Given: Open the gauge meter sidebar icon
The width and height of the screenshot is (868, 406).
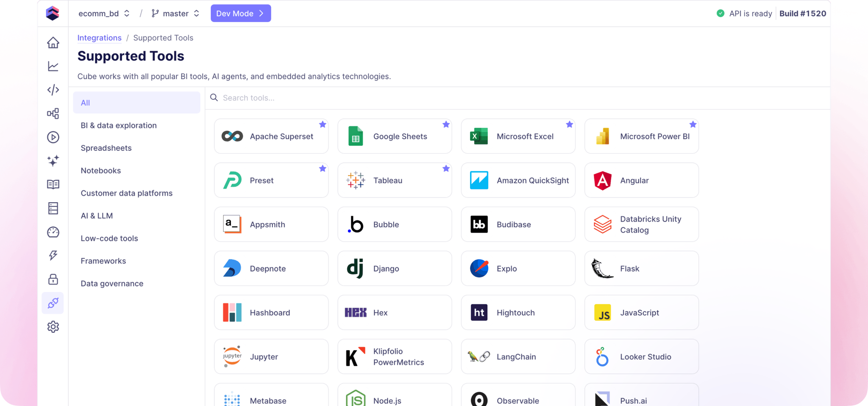Looking at the screenshot, I should pyautogui.click(x=53, y=232).
